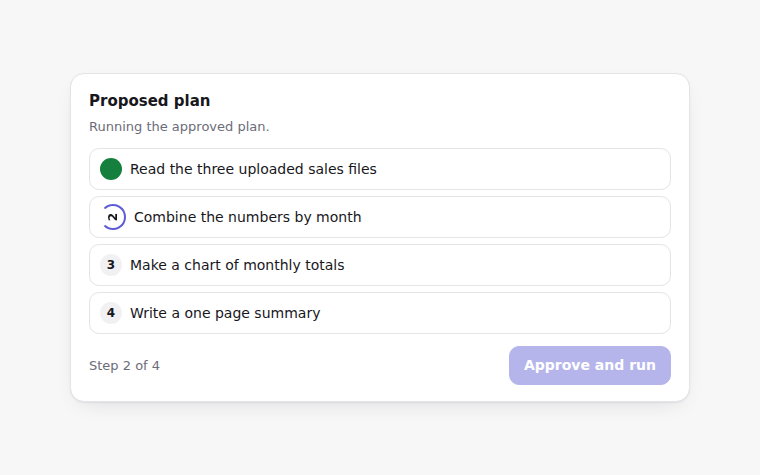The image size is (760, 475).
Task: Open the 'Make a chart of monthly totals' step
Action: click(380, 265)
